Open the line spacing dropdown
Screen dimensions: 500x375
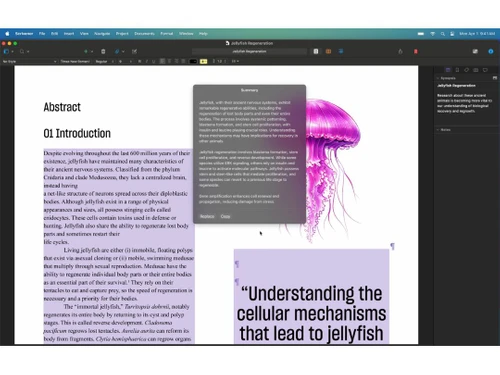[x=219, y=61]
